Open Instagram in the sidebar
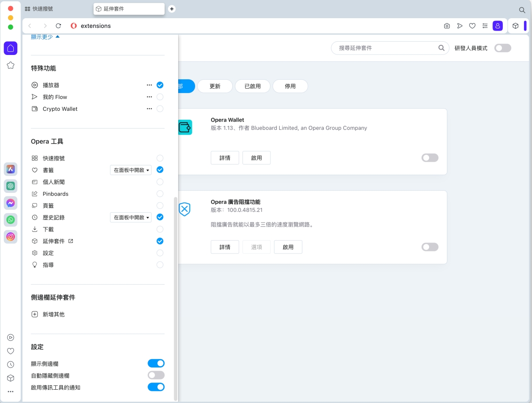This screenshot has height=403, width=532. click(x=11, y=237)
